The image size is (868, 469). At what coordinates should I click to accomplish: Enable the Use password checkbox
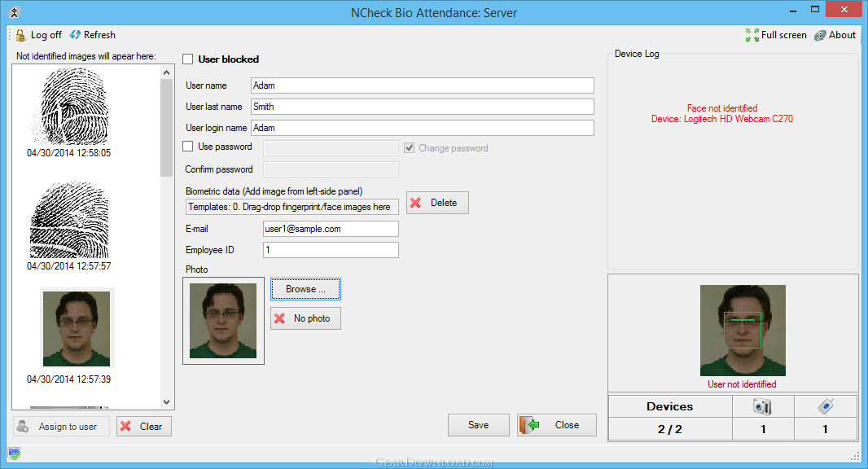188,147
